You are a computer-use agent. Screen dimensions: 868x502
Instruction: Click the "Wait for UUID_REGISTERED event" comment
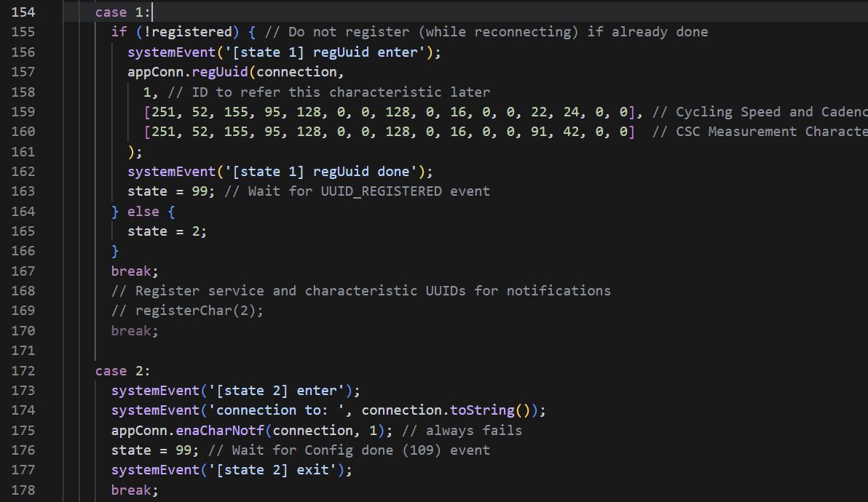(x=368, y=191)
